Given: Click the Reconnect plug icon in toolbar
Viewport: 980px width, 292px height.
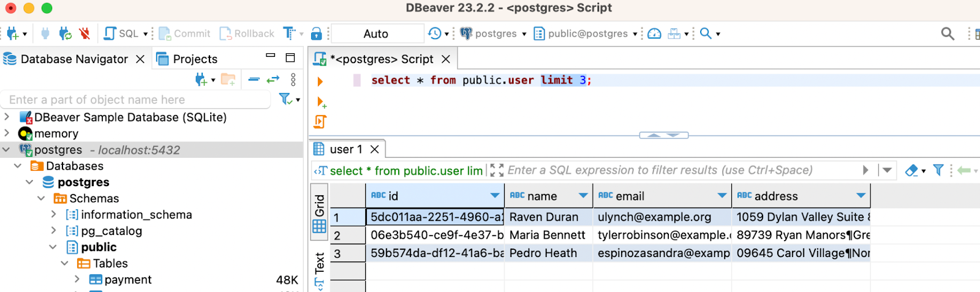Looking at the screenshot, I should coord(65,34).
